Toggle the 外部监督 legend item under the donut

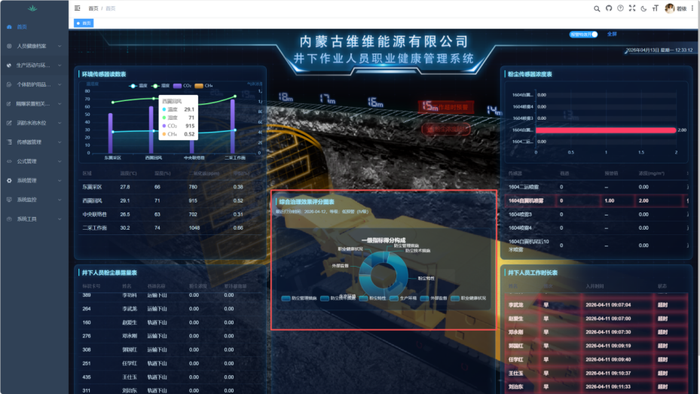tap(433, 298)
